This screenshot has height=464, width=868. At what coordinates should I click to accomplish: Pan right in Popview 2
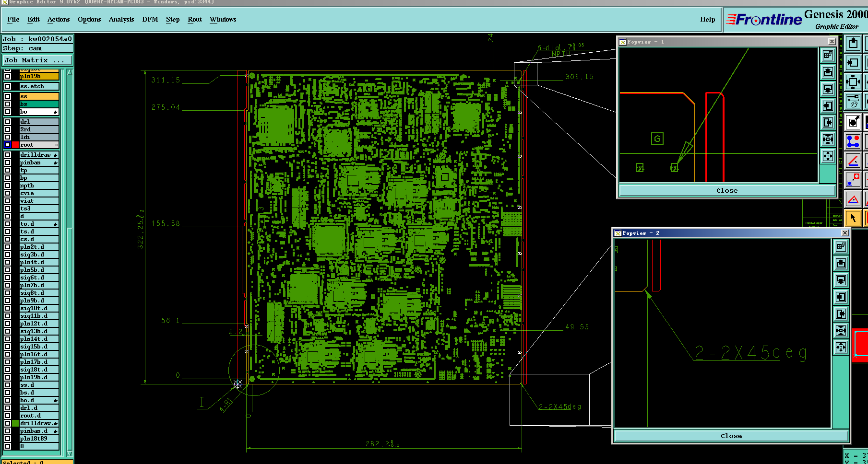click(x=841, y=313)
